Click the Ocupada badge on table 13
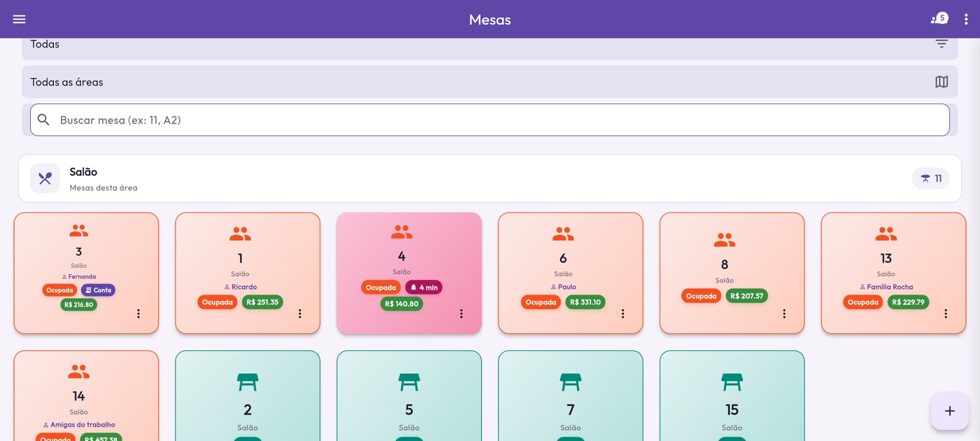The width and height of the screenshot is (980, 441). click(x=863, y=302)
